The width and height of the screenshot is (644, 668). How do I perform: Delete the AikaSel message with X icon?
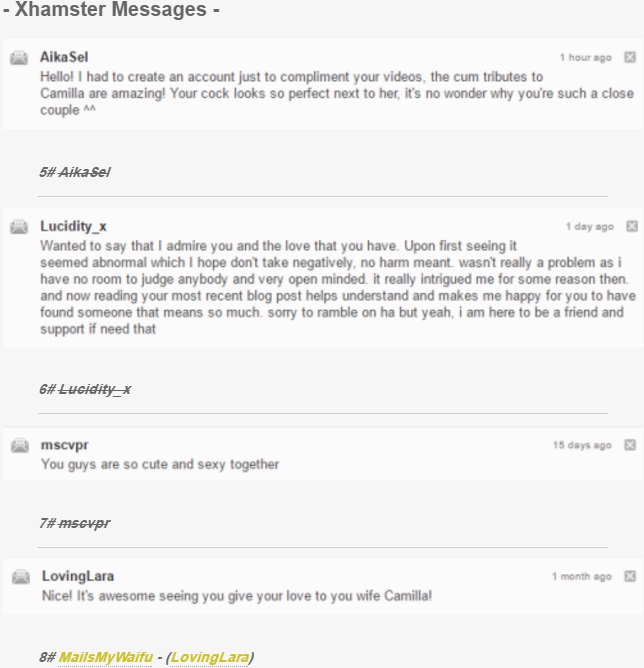(630, 57)
